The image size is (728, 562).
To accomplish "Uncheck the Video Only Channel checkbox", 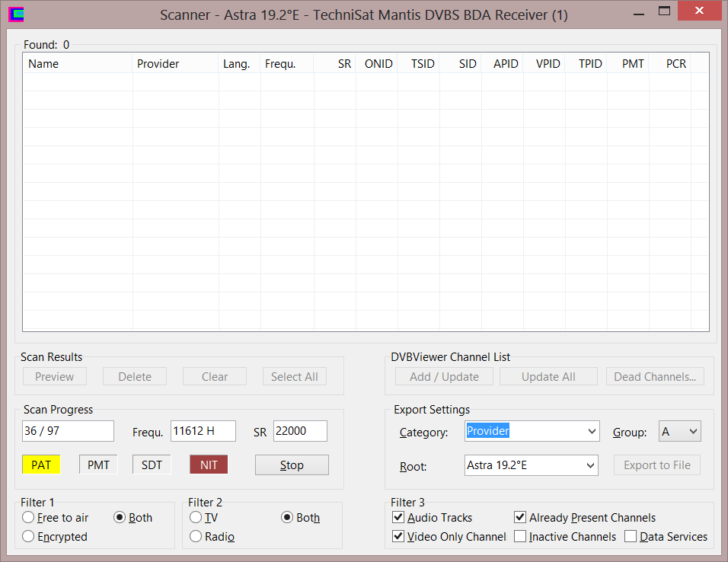I will click(x=398, y=537).
